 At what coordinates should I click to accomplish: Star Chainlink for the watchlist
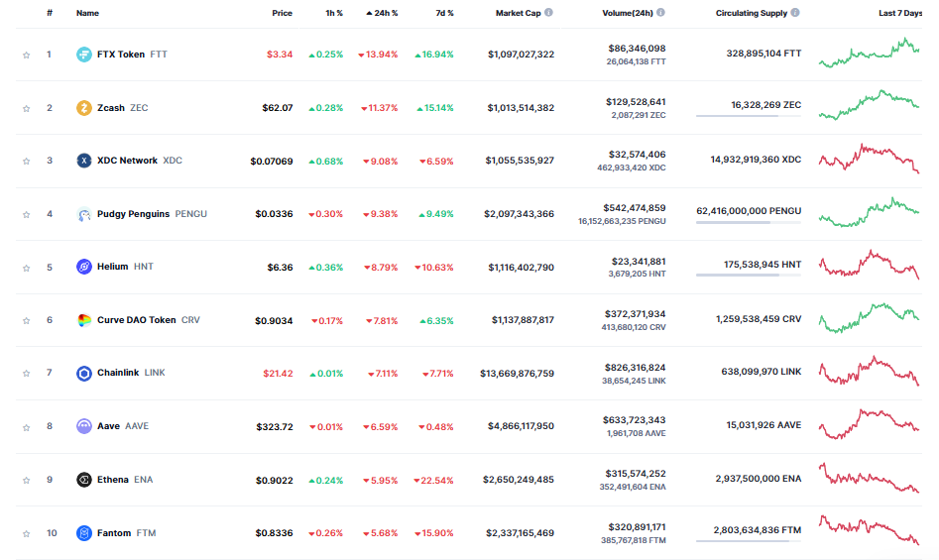click(x=27, y=374)
